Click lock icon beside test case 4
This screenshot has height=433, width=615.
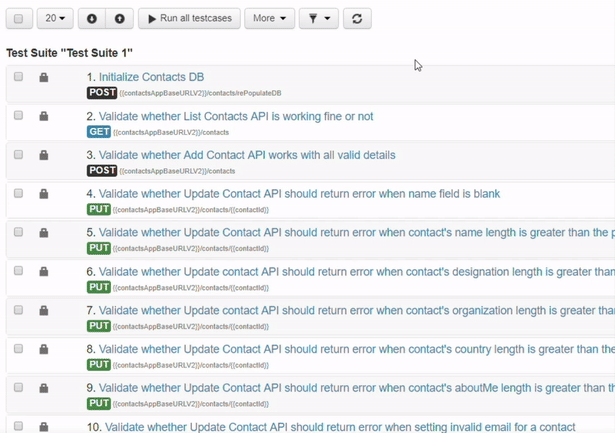(44, 194)
